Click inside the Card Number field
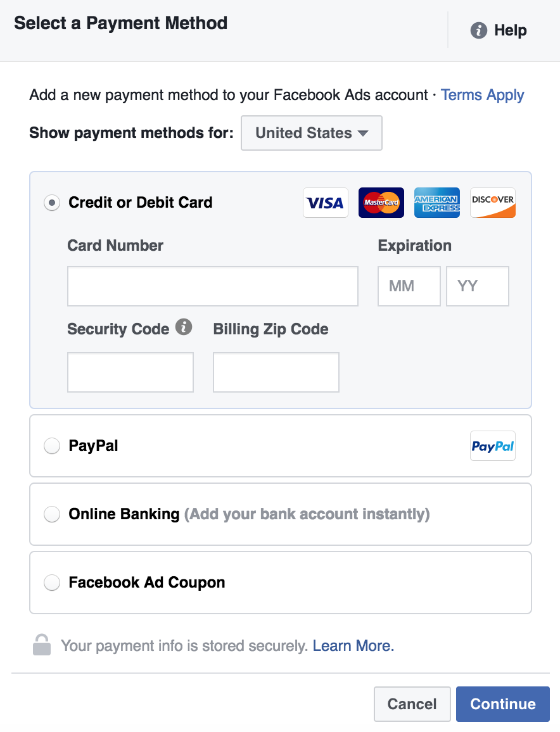This screenshot has height=732, width=560. coord(212,286)
